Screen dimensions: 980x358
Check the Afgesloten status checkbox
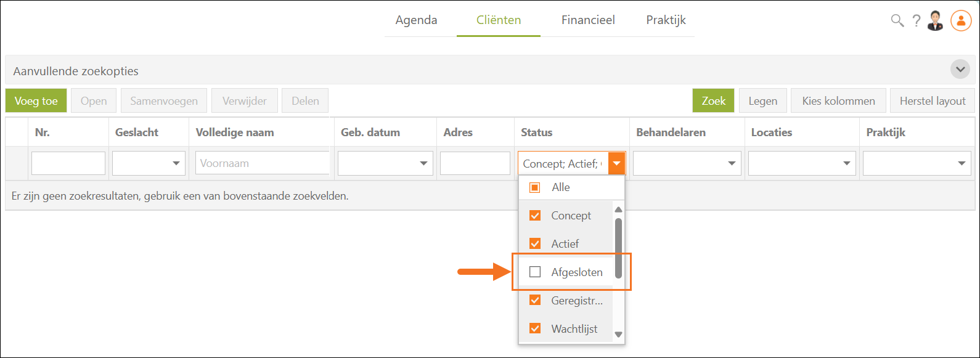[x=535, y=272]
